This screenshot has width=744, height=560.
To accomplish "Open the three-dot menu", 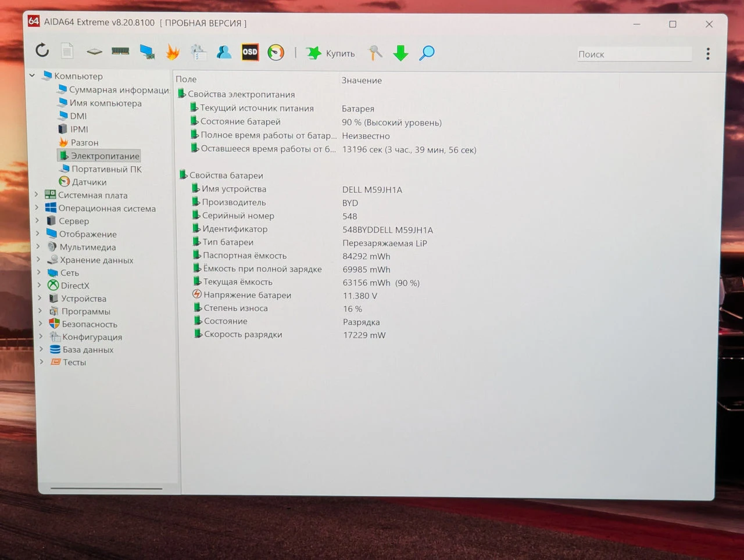I will click(708, 54).
